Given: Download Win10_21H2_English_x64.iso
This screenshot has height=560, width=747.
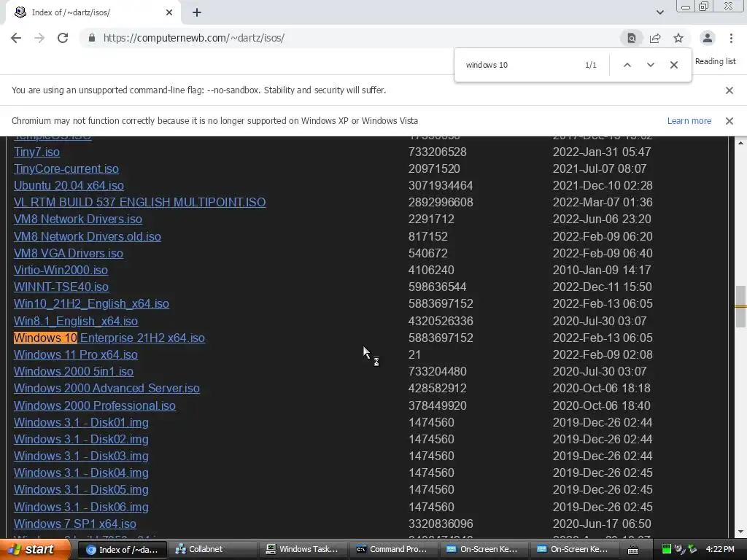Looking at the screenshot, I should coord(91,303).
